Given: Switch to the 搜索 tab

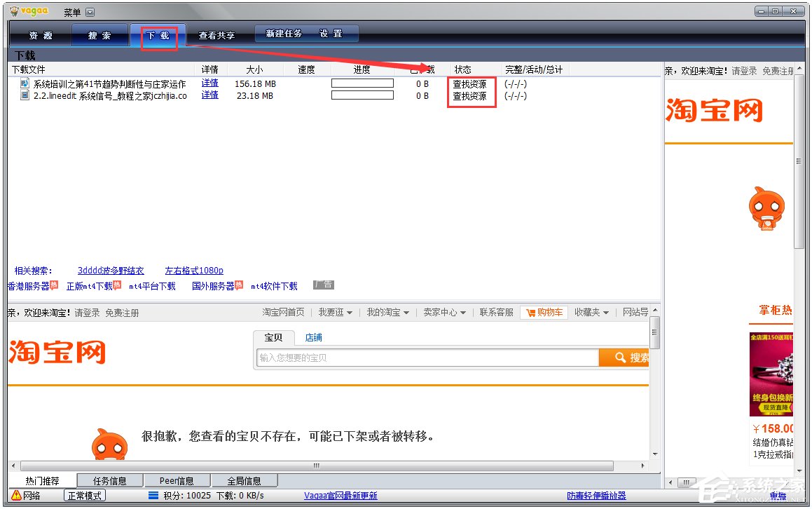Looking at the screenshot, I should tap(99, 35).
